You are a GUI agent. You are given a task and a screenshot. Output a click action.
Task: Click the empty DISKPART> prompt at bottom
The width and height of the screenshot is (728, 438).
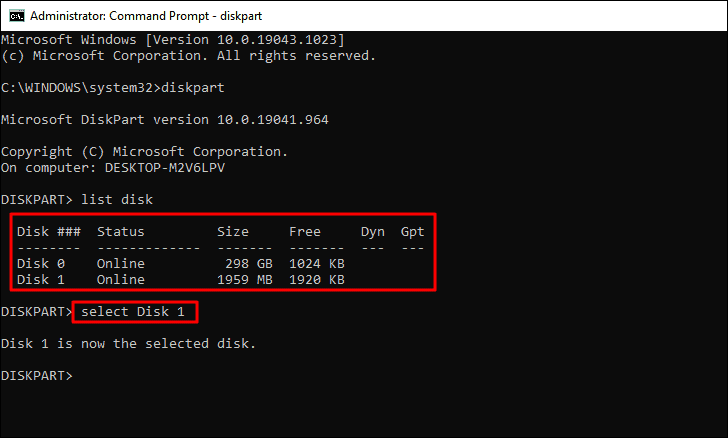(x=37, y=375)
